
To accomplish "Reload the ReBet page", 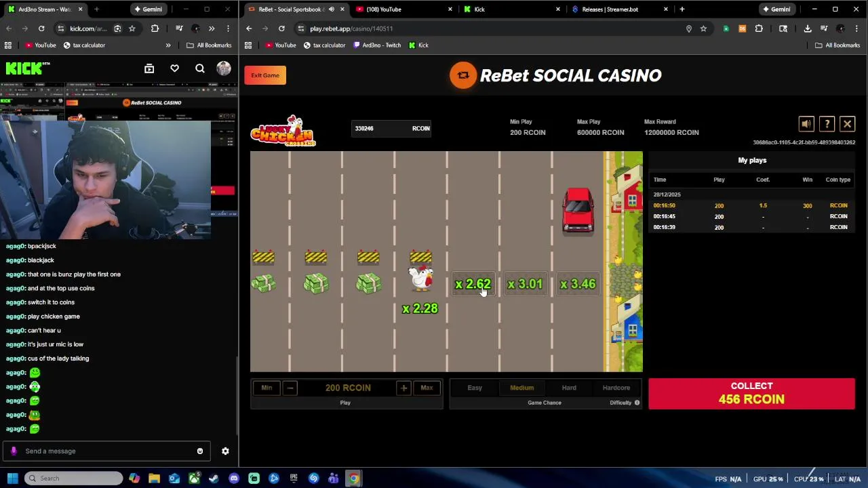I will pos(281,28).
